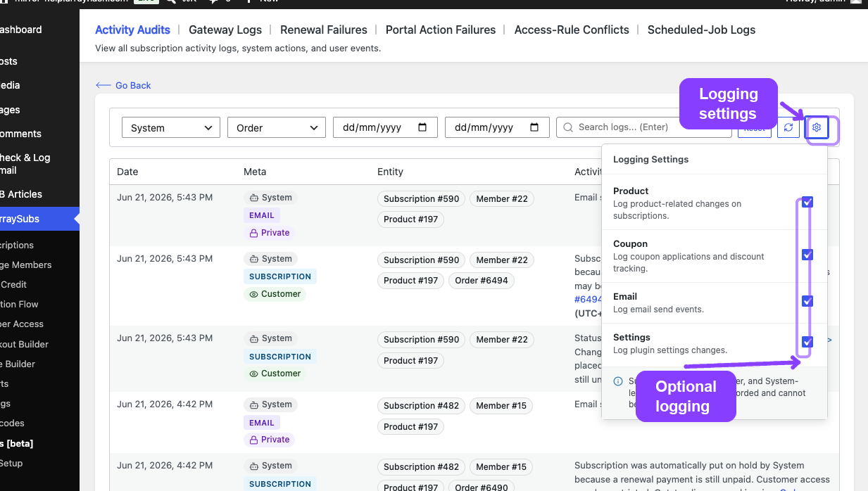Disable the Settings logging checkbox

tap(807, 342)
